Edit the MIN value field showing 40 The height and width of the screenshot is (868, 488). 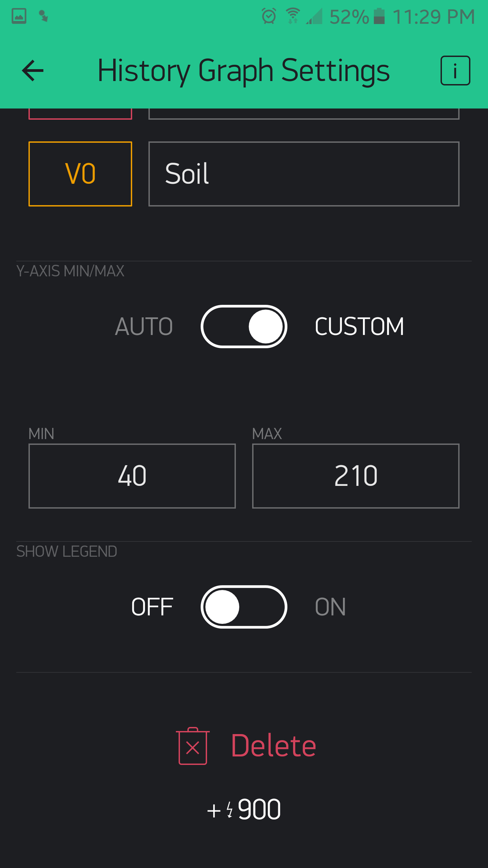(x=132, y=476)
